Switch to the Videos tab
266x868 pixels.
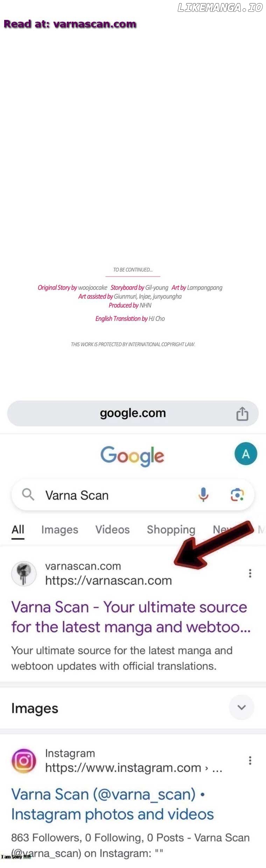pos(112,530)
